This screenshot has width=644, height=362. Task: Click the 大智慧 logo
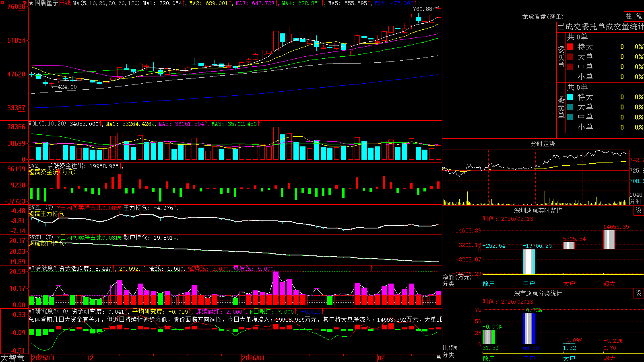coord(12,358)
